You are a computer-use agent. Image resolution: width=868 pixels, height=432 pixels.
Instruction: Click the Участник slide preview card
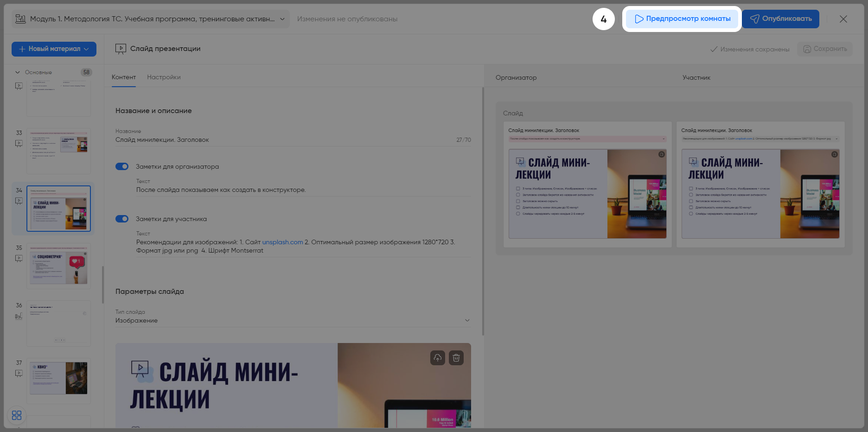(x=760, y=184)
